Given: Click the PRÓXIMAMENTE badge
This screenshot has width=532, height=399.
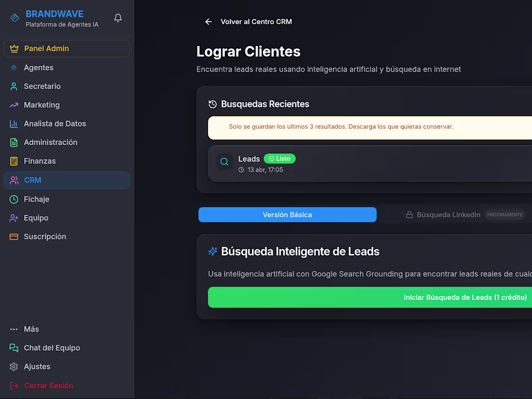Looking at the screenshot, I should [x=504, y=215].
